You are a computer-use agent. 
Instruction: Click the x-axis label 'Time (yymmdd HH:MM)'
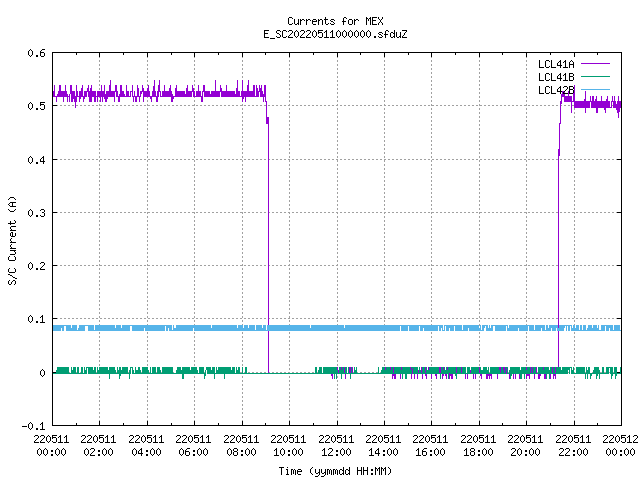pyautogui.click(x=335, y=471)
